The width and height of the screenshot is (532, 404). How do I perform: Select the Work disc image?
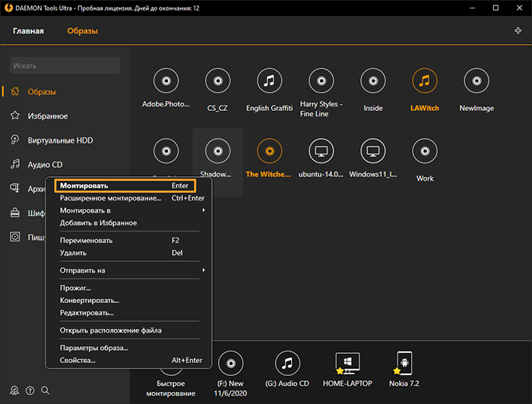425,151
